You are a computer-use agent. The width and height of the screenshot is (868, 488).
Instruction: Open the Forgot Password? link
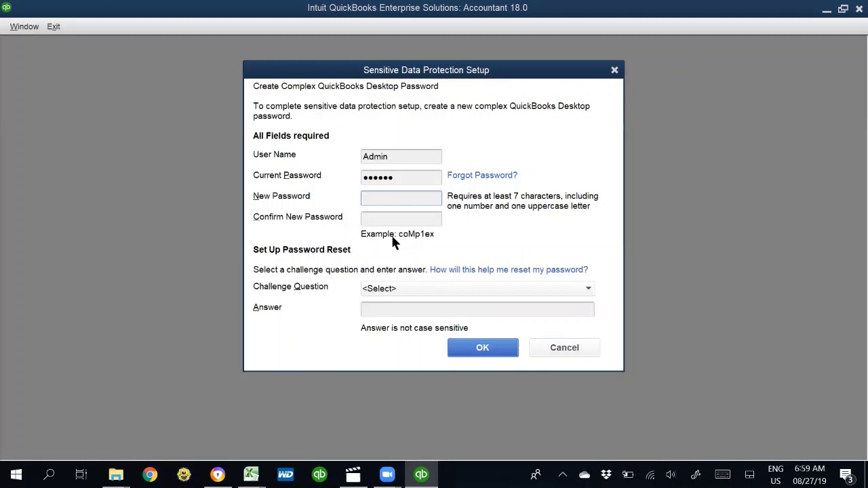click(x=482, y=175)
